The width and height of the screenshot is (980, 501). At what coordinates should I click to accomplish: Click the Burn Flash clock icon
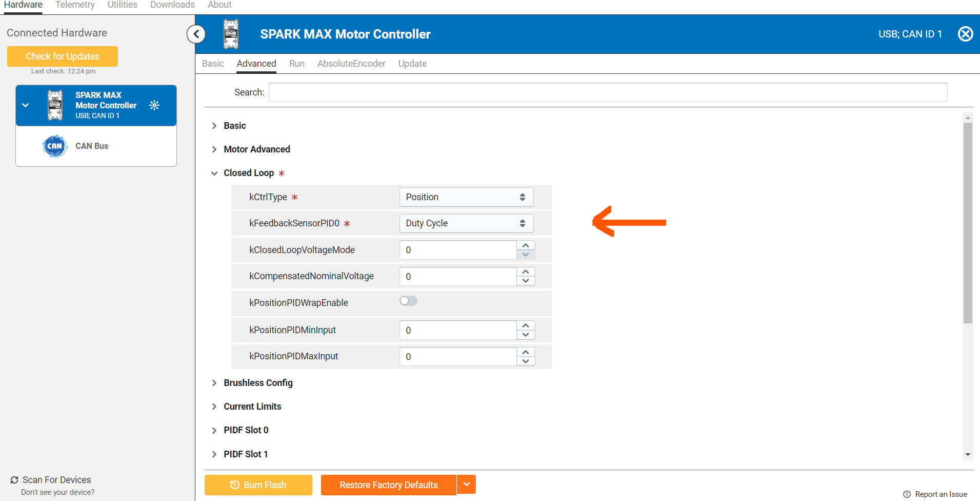[x=235, y=485]
